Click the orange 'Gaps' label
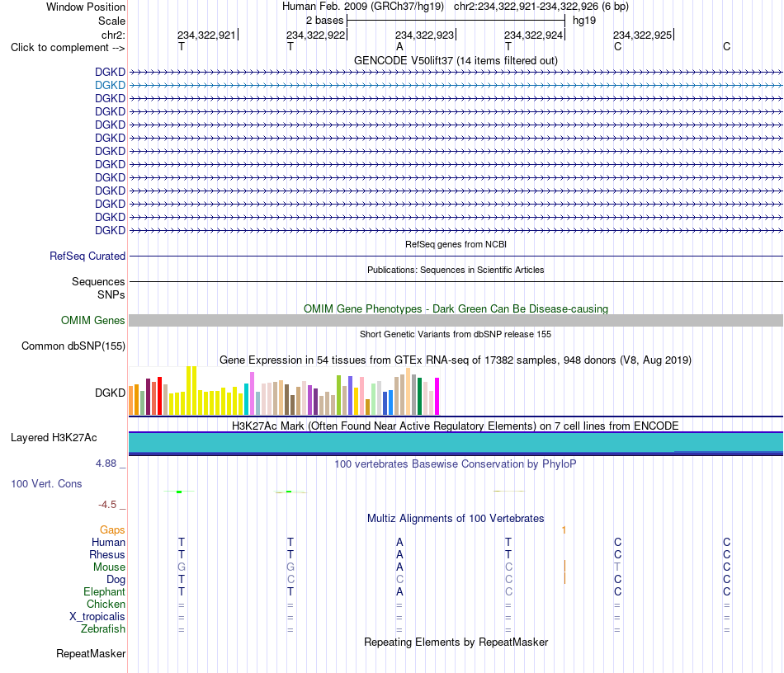 click(112, 529)
